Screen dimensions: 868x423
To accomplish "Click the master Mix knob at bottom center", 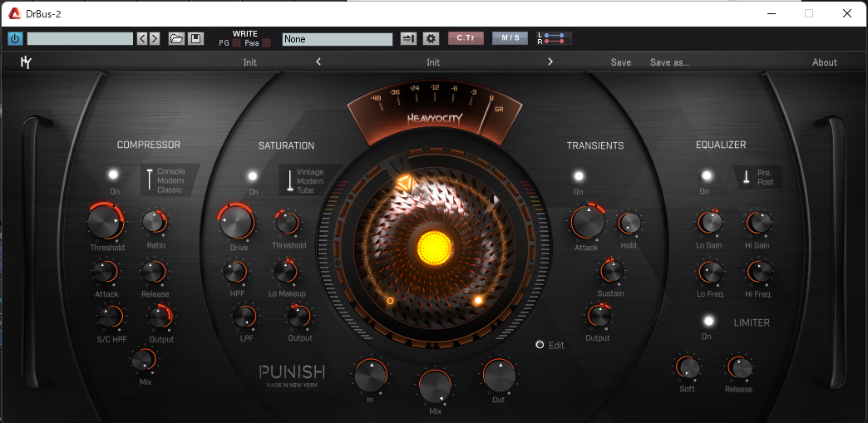I will pos(435,386).
